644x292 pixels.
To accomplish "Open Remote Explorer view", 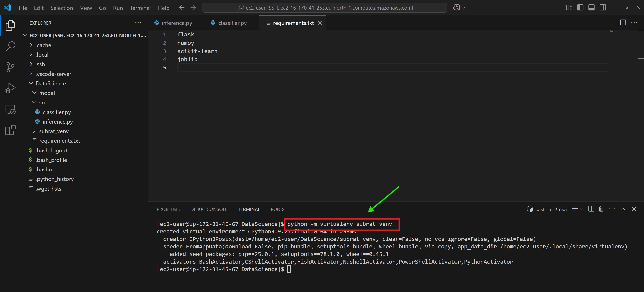I will click(10, 109).
